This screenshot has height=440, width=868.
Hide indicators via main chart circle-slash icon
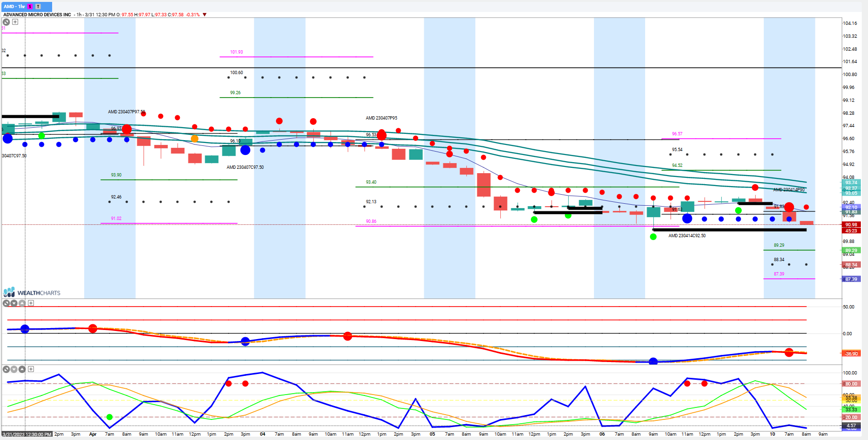[x=7, y=22]
